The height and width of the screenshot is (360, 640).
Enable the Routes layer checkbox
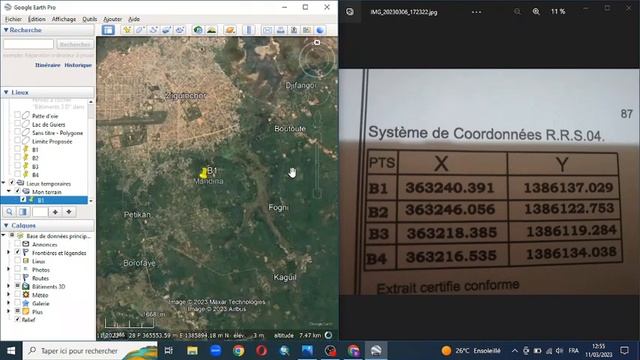pyautogui.click(x=18, y=278)
